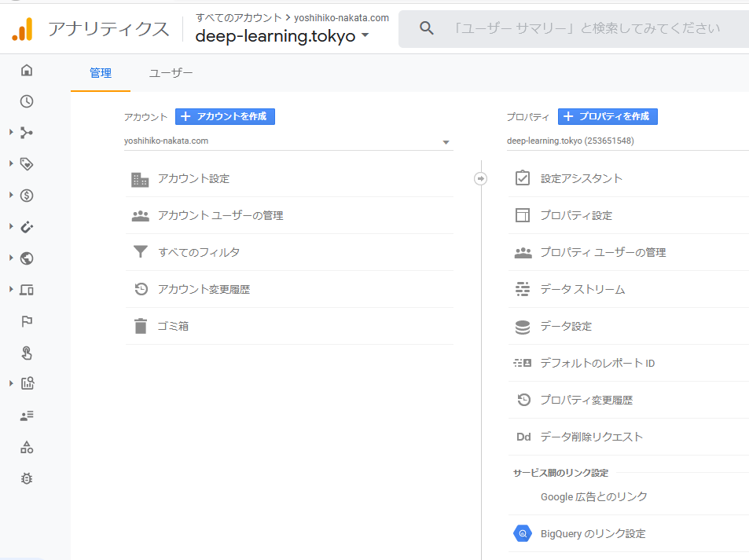Click the サービス間のリンク設定 section heading
Viewport: 749px width, 560px height.
pyautogui.click(x=561, y=473)
